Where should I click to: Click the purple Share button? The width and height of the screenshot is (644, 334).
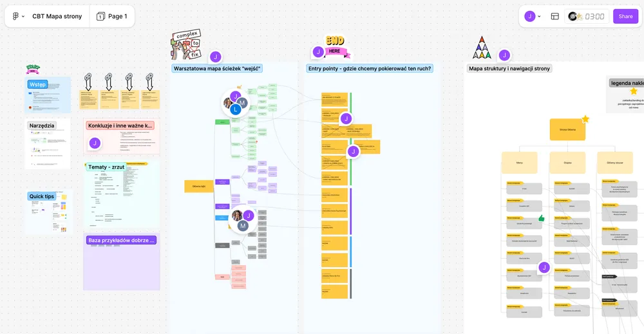tap(625, 17)
